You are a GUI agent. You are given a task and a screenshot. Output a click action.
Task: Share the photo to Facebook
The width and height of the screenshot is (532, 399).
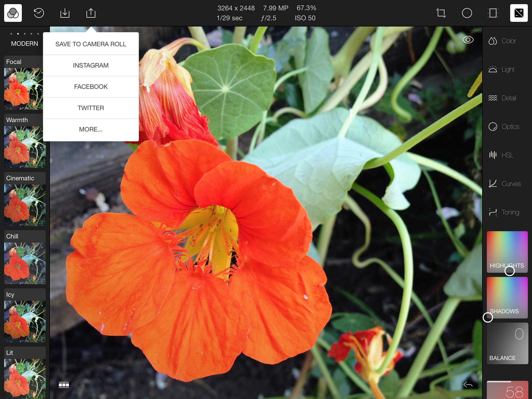(x=91, y=87)
